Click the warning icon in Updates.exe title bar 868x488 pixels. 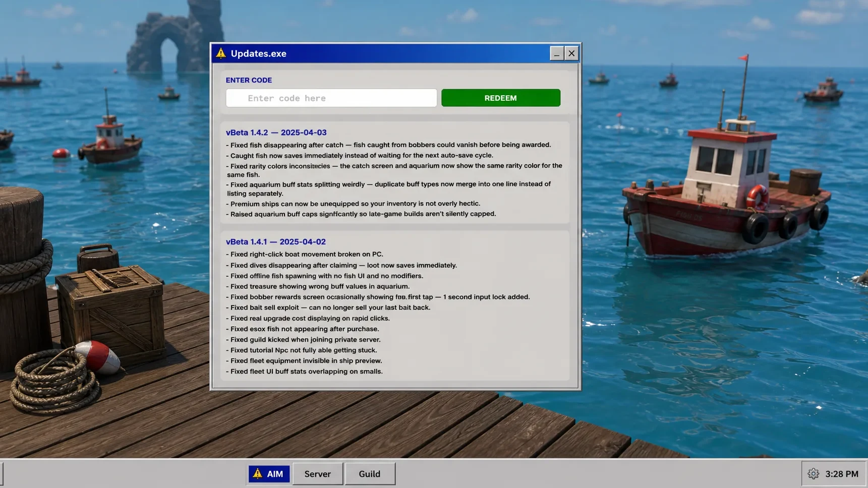[221, 53]
